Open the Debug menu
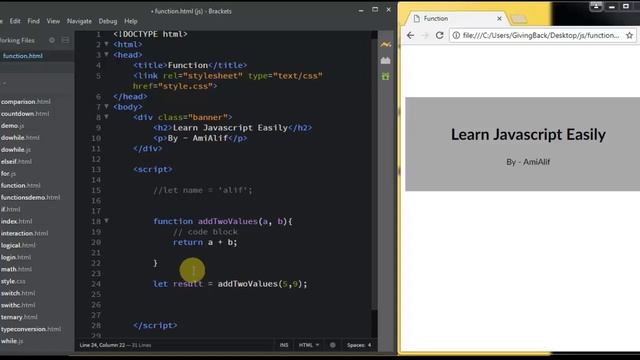 click(x=108, y=21)
